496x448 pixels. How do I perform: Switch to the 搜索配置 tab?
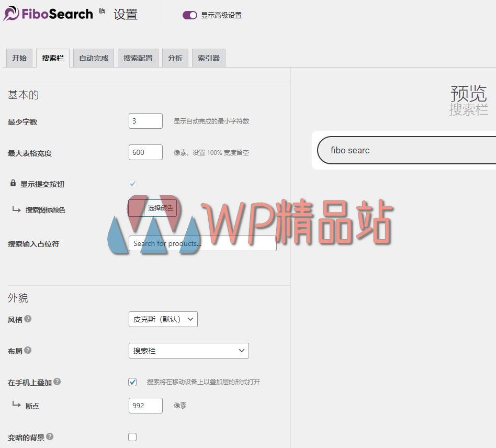point(138,58)
